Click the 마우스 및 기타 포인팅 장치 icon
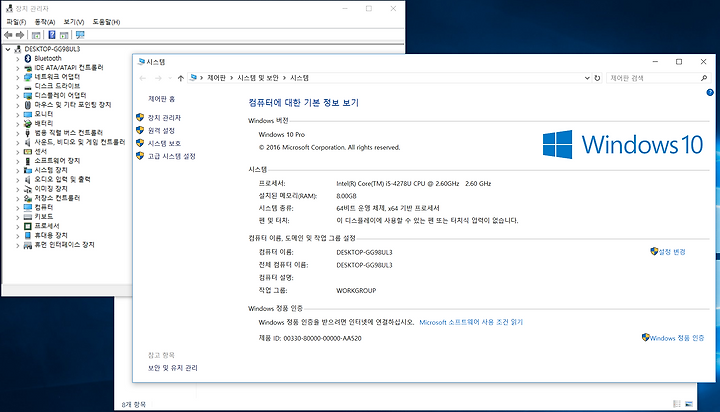Image resolution: width=720 pixels, height=412 pixels. [x=28, y=105]
